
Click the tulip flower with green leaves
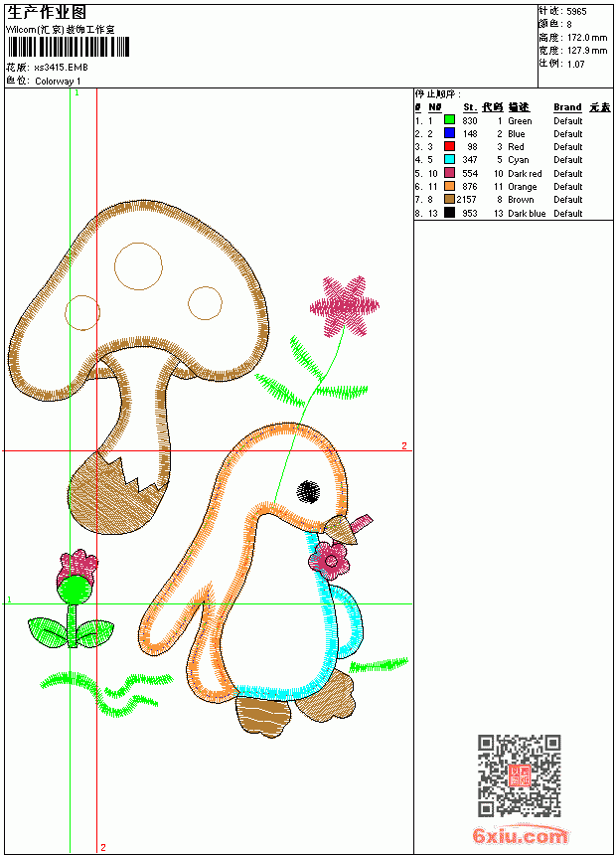point(73,598)
